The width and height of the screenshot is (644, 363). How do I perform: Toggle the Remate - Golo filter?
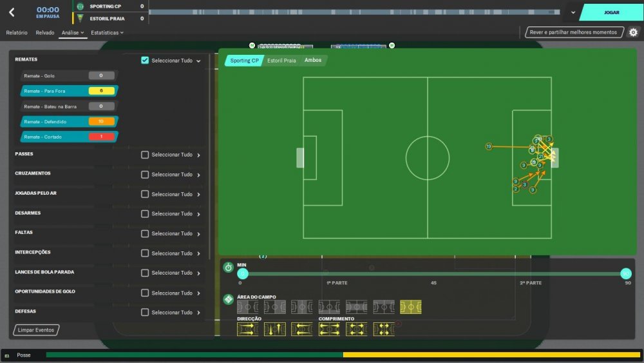[69, 75]
